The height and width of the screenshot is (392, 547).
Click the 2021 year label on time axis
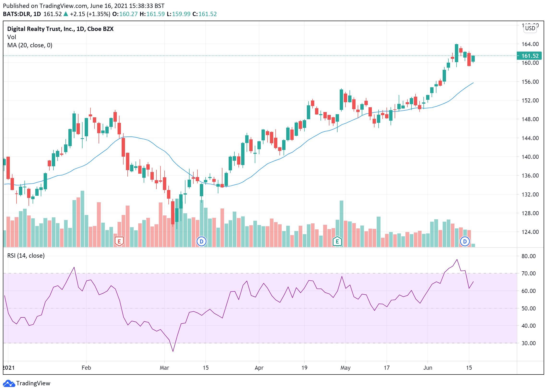pyautogui.click(x=9, y=368)
